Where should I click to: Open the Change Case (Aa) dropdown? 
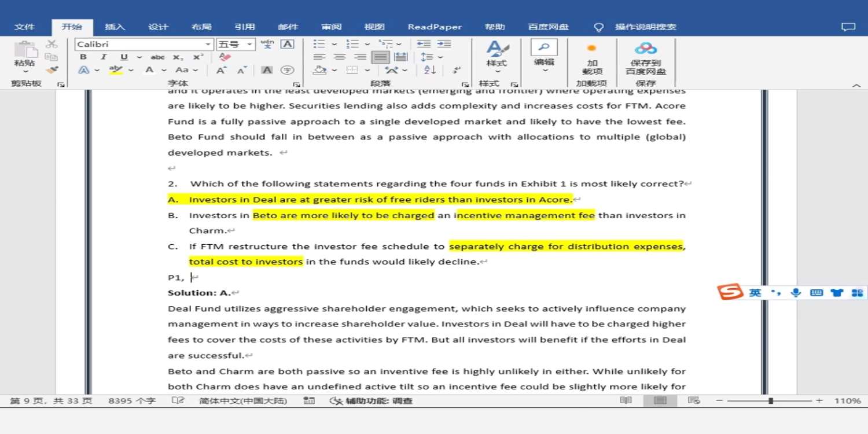click(x=186, y=70)
